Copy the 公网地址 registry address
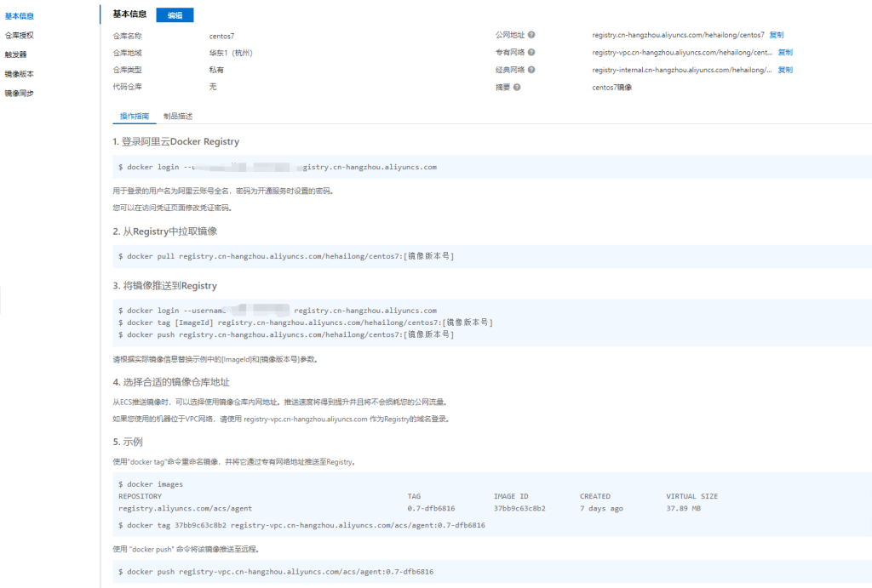872x588 pixels. point(776,35)
